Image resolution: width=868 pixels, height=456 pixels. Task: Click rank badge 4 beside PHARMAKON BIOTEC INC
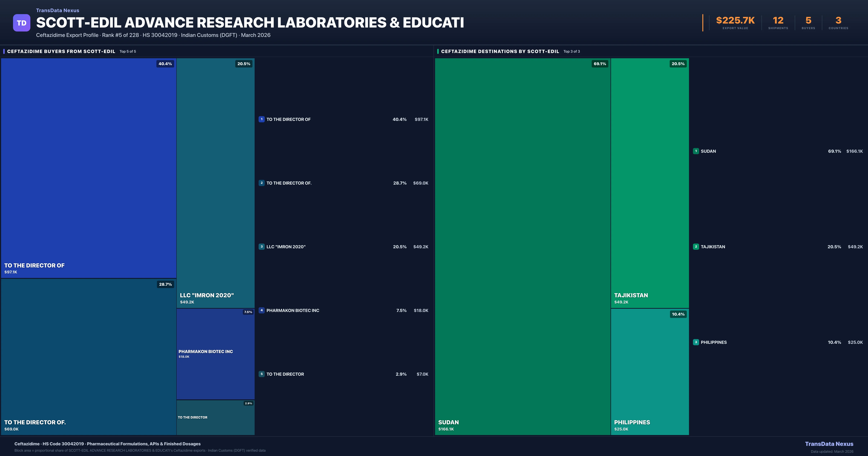261,310
